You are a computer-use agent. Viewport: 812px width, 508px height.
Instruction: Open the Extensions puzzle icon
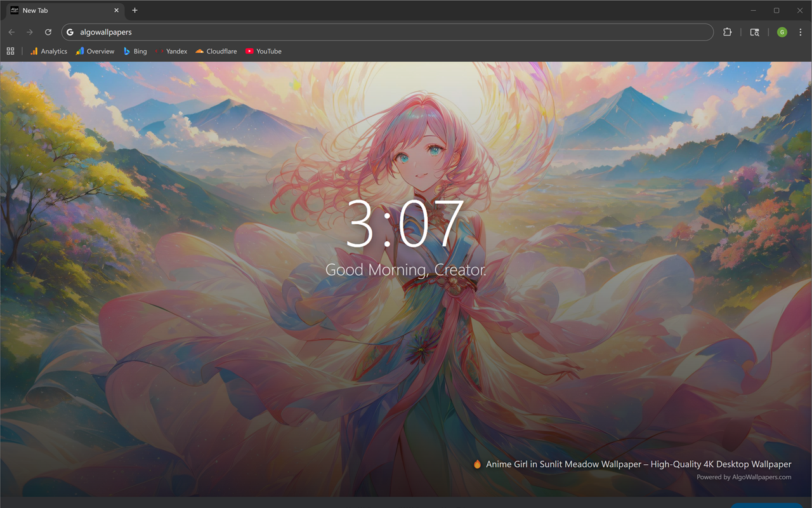point(727,32)
